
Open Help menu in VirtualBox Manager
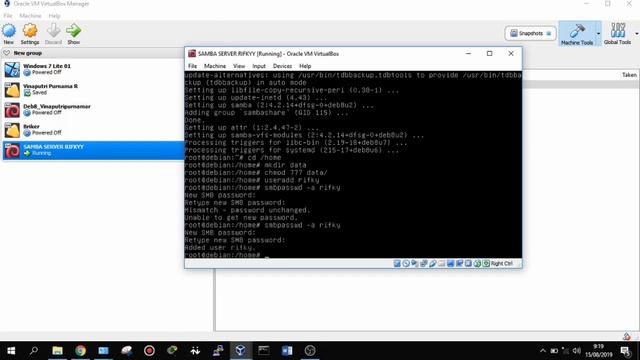[54, 16]
